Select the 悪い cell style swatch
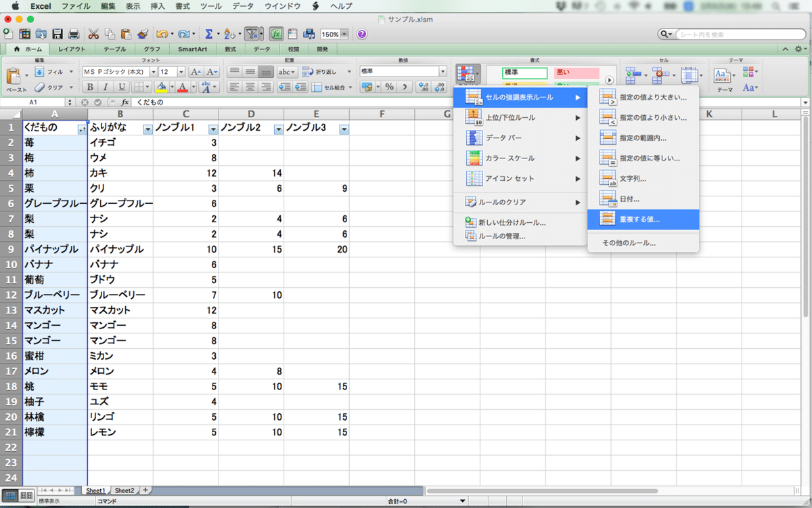812x508 pixels. coord(576,72)
